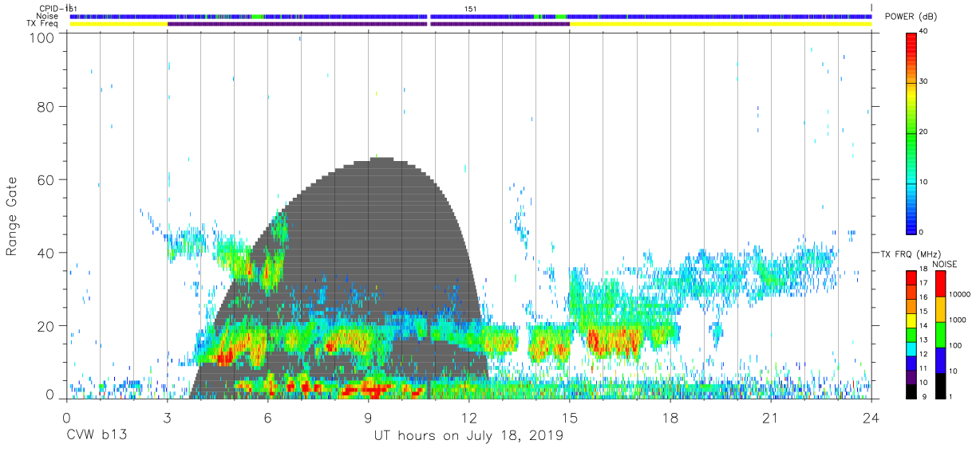Click the 'Noise' row label above the plot
The image size is (980, 452).
pos(47,16)
